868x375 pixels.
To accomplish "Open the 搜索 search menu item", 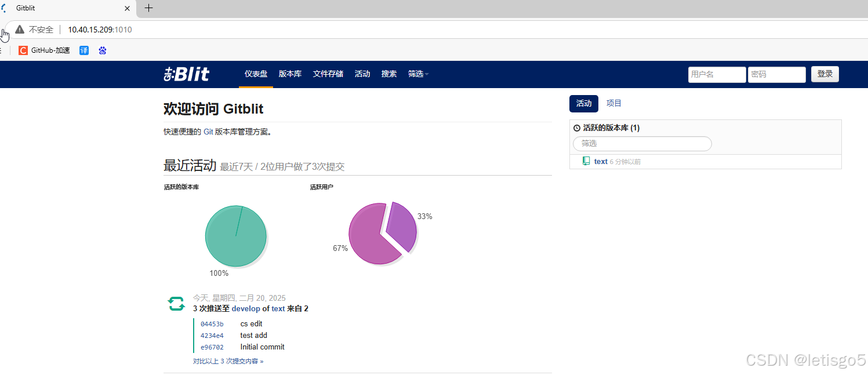I will pos(389,74).
